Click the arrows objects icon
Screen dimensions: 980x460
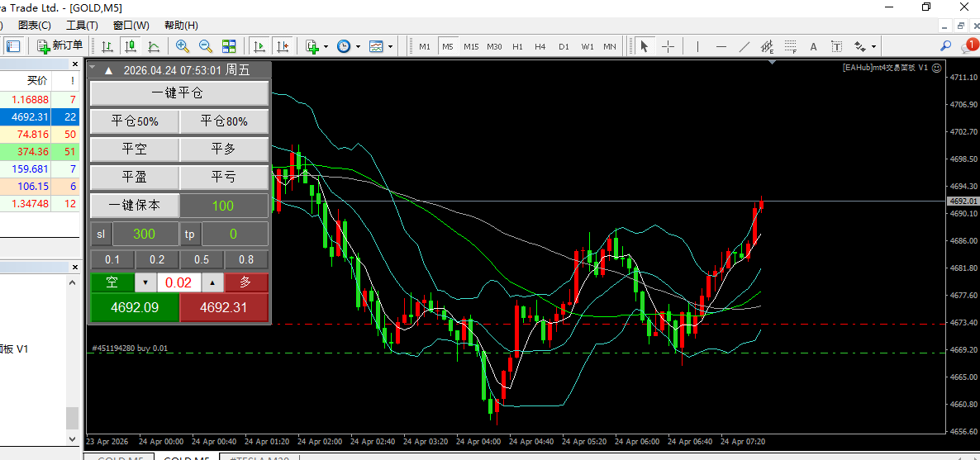click(x=860, y=46)
